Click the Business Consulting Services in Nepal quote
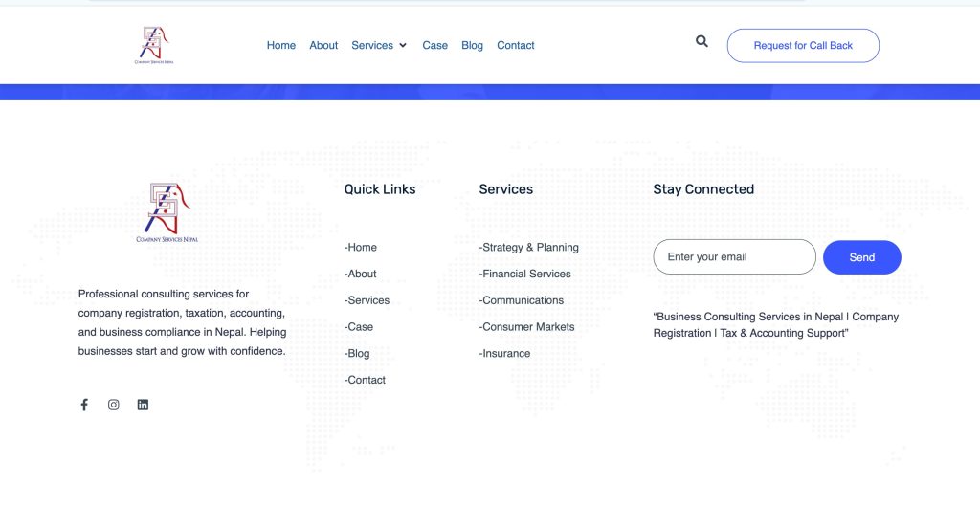Image resolution: width=980 pixels, height=506 pixels. click(776, 325)
